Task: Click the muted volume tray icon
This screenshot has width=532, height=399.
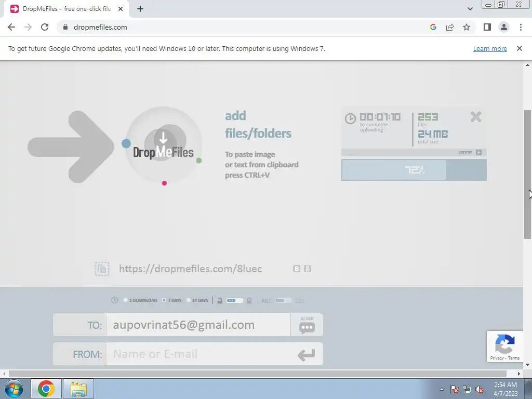Action: pos(480,389)
